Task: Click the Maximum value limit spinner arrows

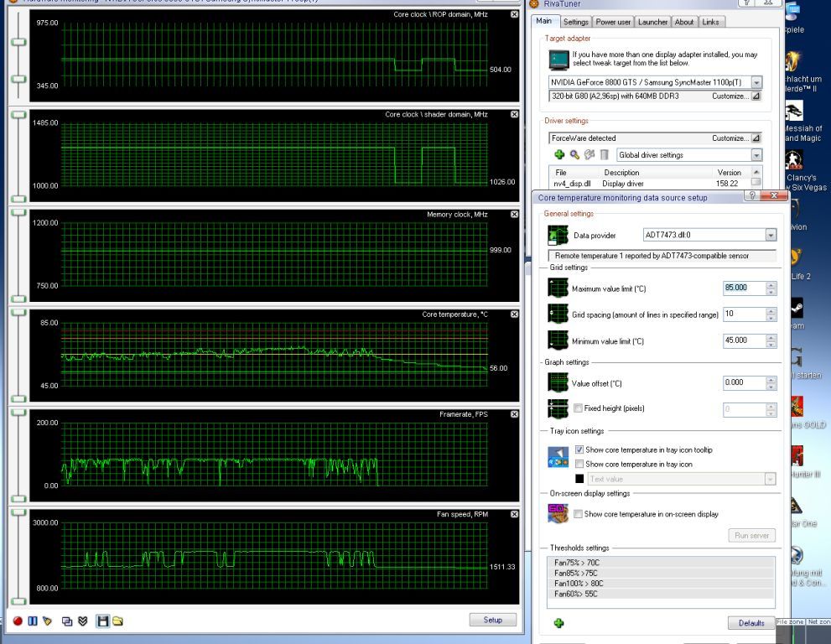Action: click(771, 288)
